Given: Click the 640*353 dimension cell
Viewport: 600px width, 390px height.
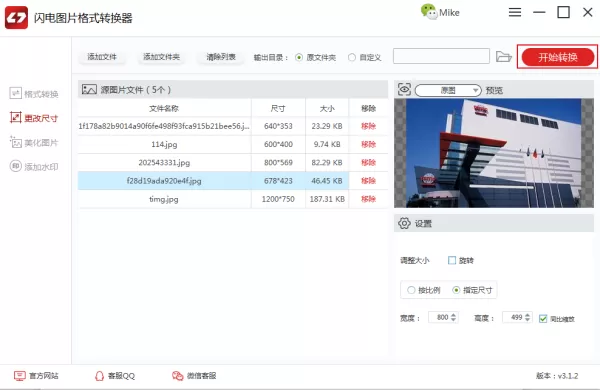Looking at the screenshot, I should tap(278, 126).
